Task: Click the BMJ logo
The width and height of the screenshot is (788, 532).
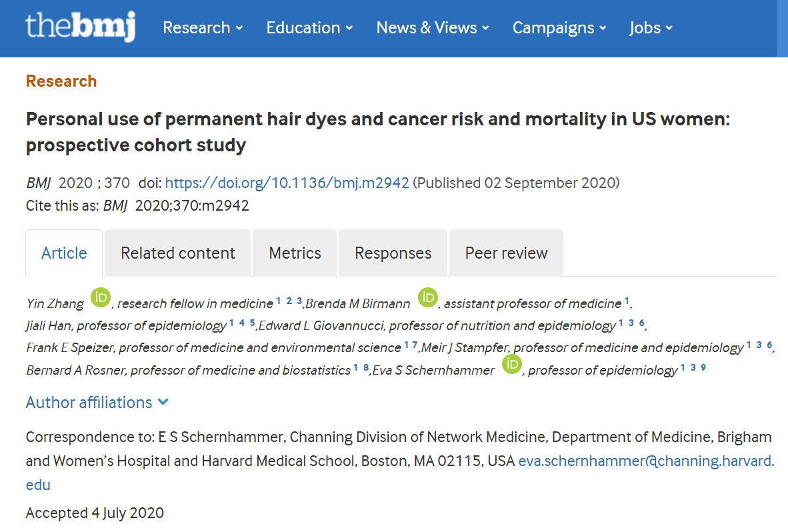Action: point(80,27)
